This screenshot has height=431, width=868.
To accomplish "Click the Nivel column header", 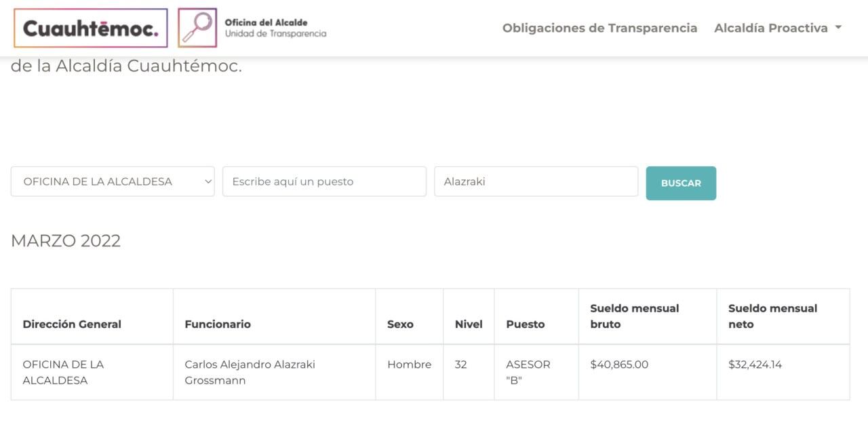I will point(469,324).
